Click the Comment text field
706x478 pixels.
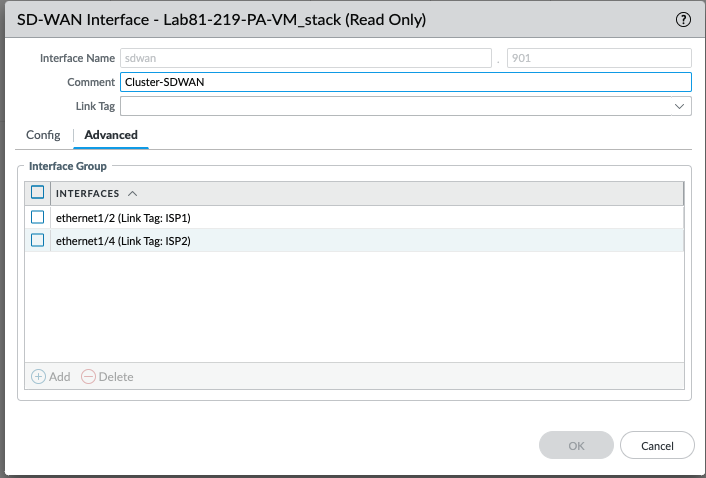click(x=406, y=82)
